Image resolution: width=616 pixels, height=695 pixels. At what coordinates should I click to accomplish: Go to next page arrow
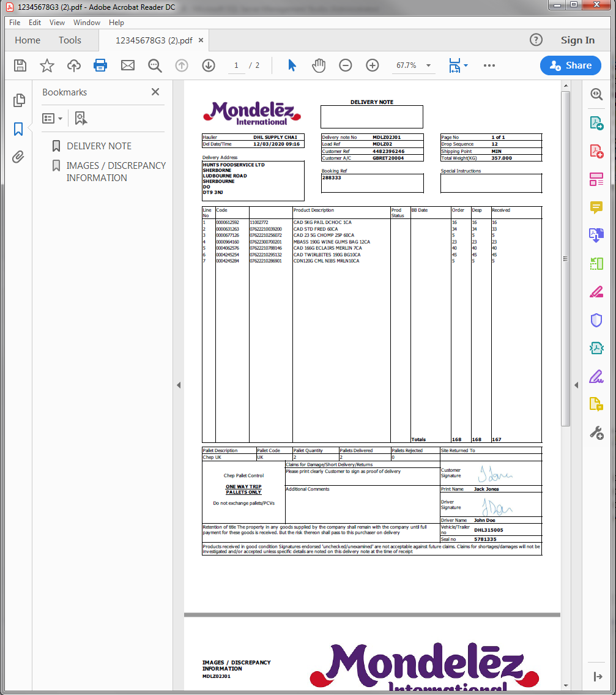tap(209, 65)
